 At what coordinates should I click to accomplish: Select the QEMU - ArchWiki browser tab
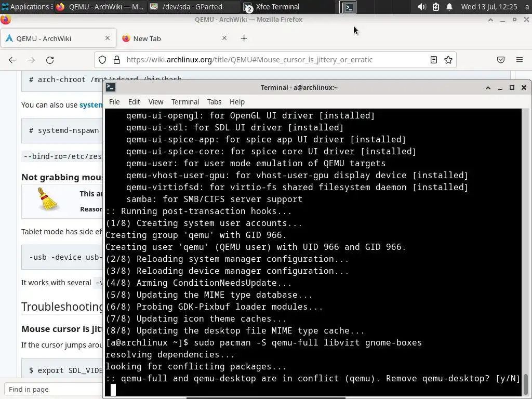pyautogui.click(x=58, y=38)
